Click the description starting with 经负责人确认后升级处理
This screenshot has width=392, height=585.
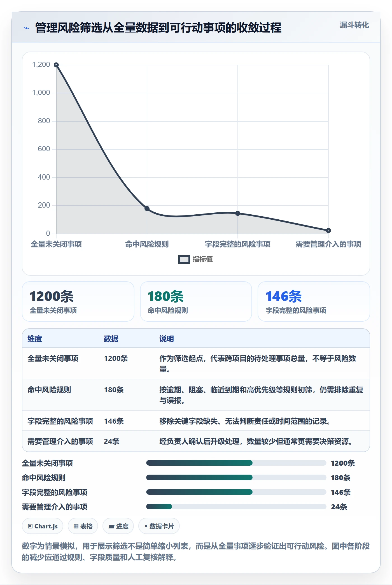256,441
